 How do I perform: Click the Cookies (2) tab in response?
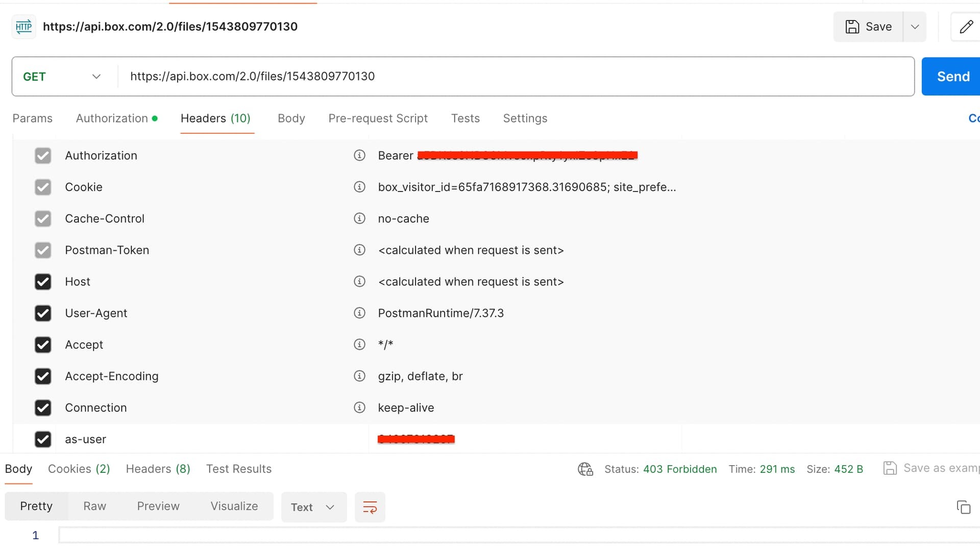(79, 469)
